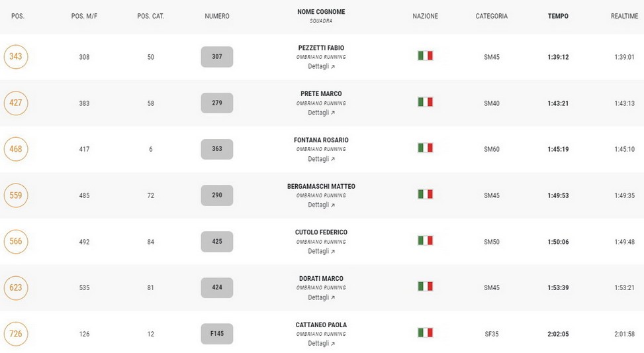644x353 pixels.
Task: Click the name Cattaneo Paola
Action: (x=321, y=325)
